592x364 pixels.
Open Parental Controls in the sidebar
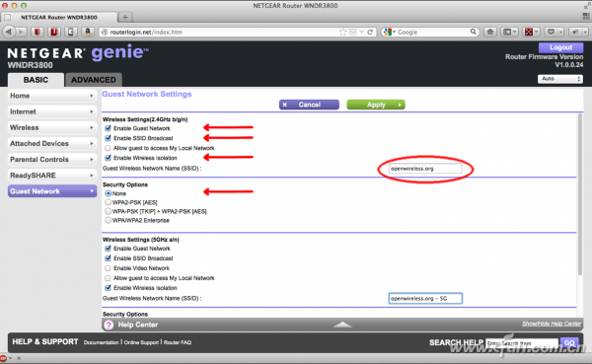point(51,160)
